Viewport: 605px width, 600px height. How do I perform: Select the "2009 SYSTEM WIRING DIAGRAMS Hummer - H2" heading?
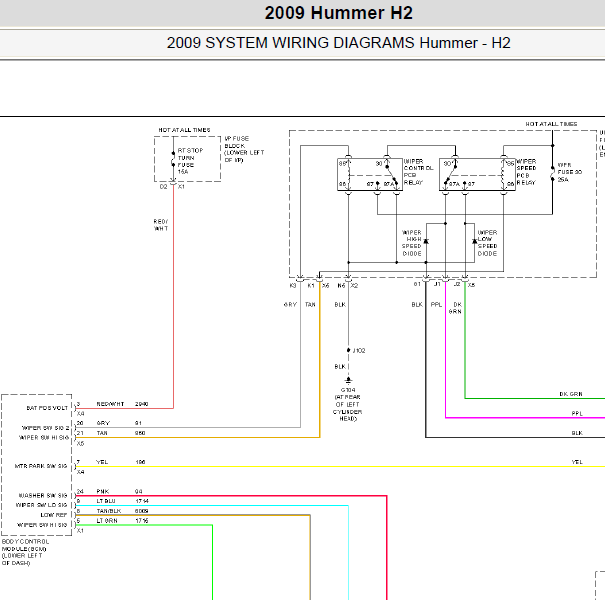point(338,43)
